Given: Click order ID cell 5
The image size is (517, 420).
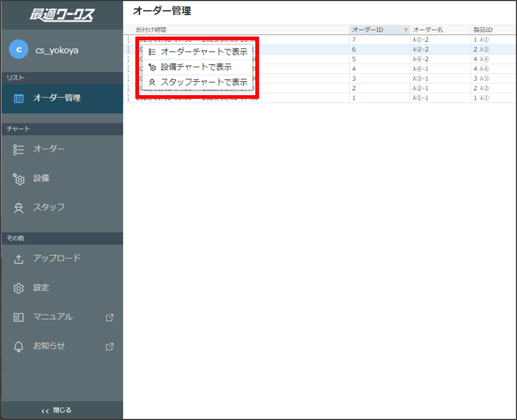Looking at the screenshot, I should point(380,59).
